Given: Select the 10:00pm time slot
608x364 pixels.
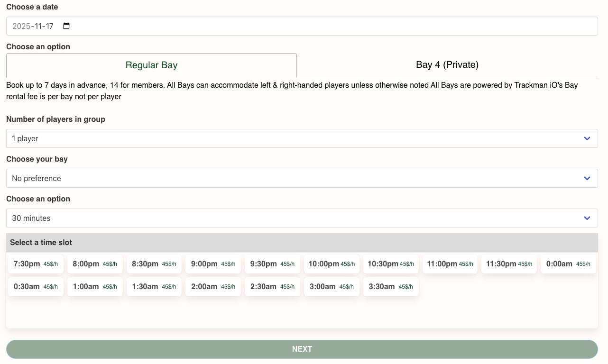Looking at the screenshot, I should (332, 264).
